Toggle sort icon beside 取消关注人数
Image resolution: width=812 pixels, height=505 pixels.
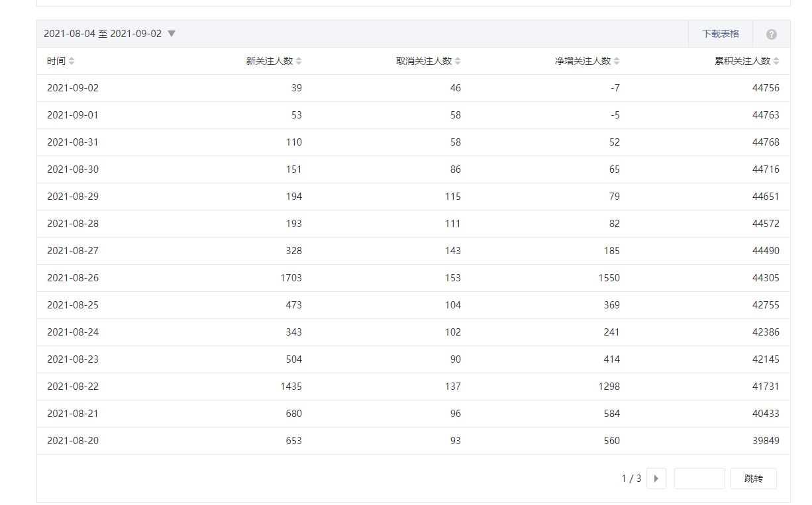[458, 61]
